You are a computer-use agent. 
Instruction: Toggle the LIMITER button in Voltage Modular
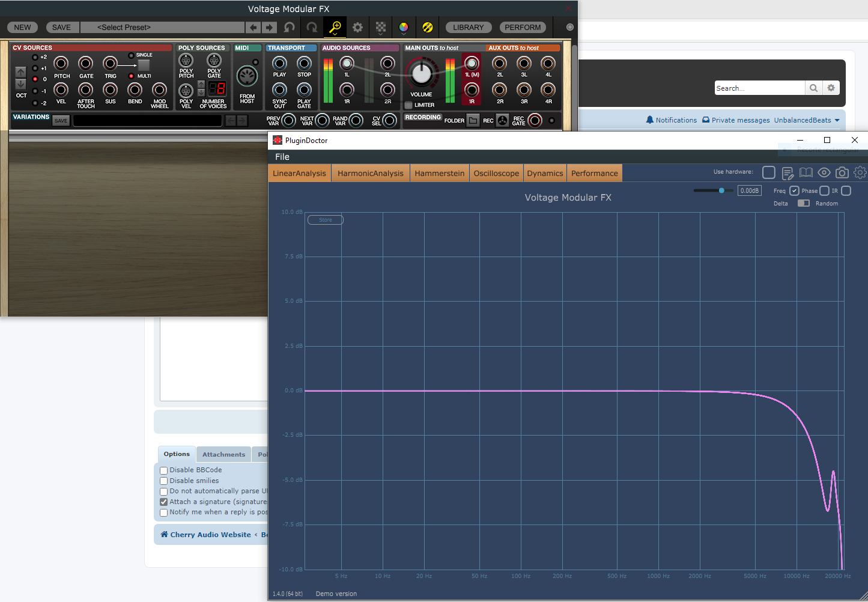click(x=408, y=105)
